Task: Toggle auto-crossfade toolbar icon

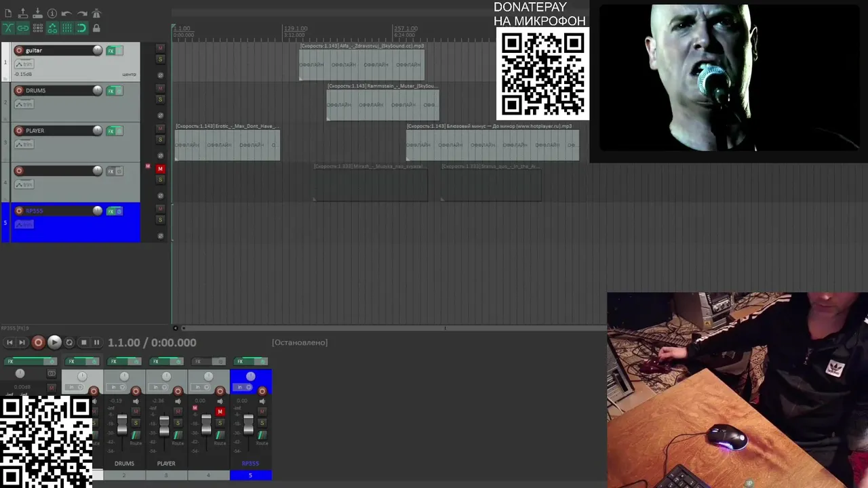Action: click(8, 28)
